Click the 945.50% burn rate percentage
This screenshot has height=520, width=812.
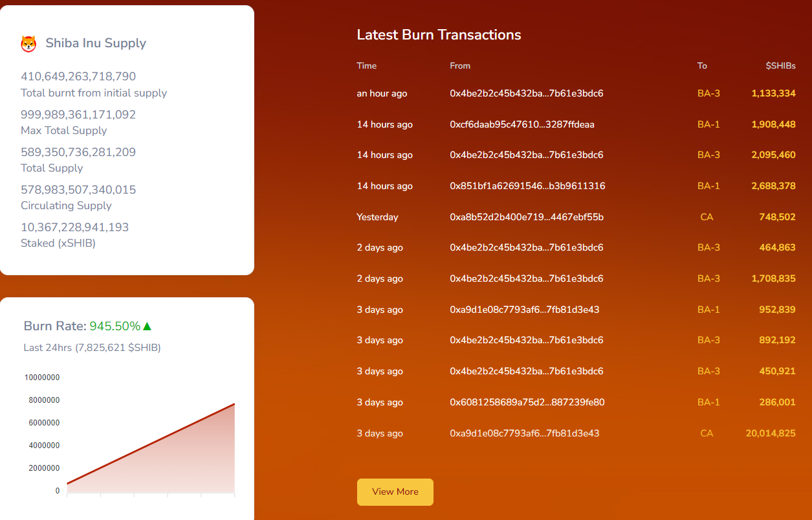click(115, 326)
